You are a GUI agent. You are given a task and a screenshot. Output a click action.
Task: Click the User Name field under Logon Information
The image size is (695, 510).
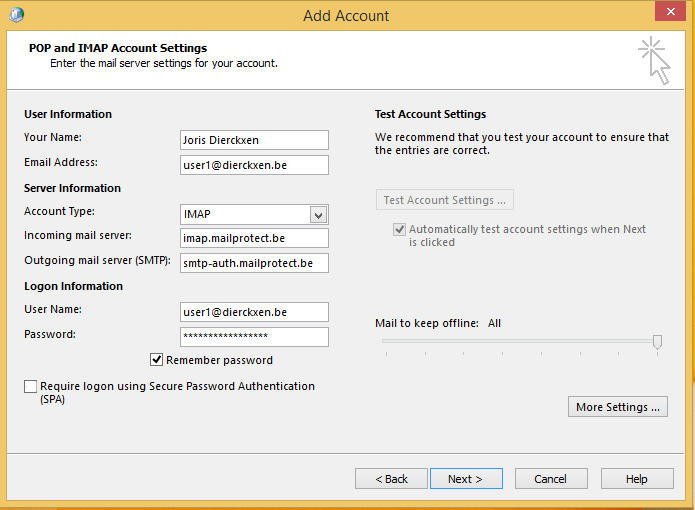tap(254, 312)
